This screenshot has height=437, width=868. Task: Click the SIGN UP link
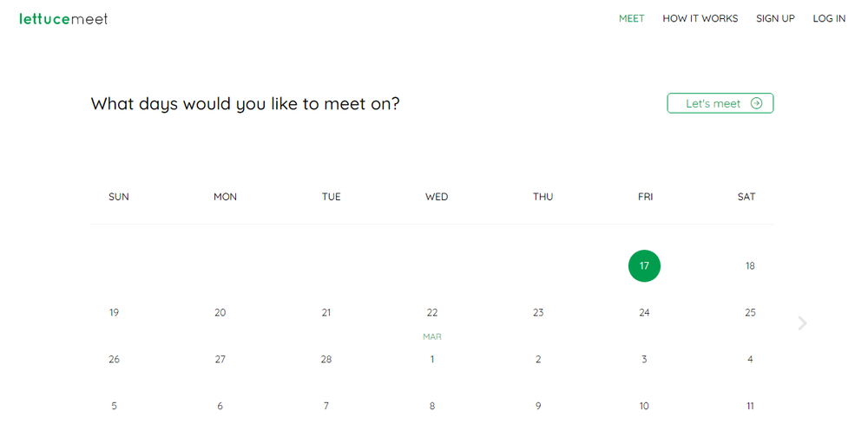pyautogui.click(x=775, y=18)
